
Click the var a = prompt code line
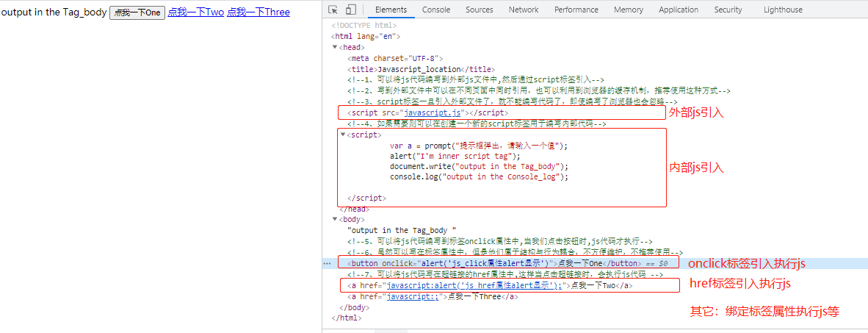pyautogui.click(x=479, y=146)
